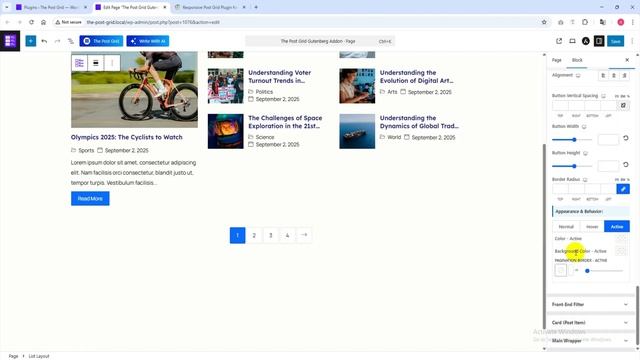Image resolution: width=640 pixels, height=360 pixels.
Task: Save the page
Action: click(616, 41)
